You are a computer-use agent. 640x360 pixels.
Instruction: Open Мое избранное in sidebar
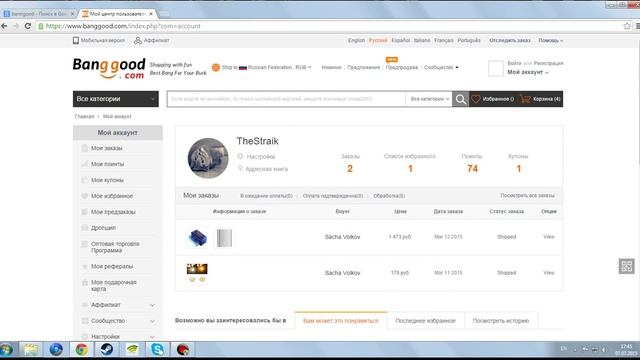[112, 196]
